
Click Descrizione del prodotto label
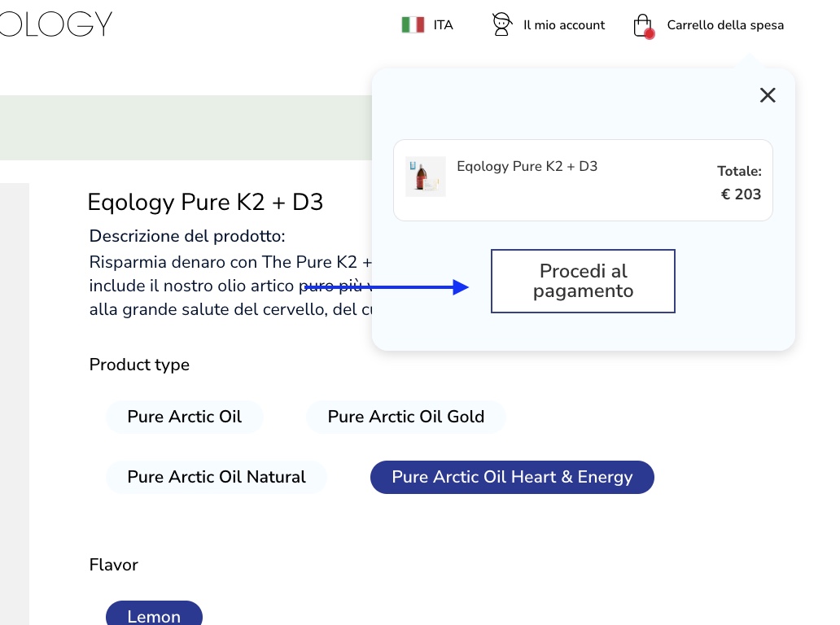pyautogui.click(x=187, y=236)
